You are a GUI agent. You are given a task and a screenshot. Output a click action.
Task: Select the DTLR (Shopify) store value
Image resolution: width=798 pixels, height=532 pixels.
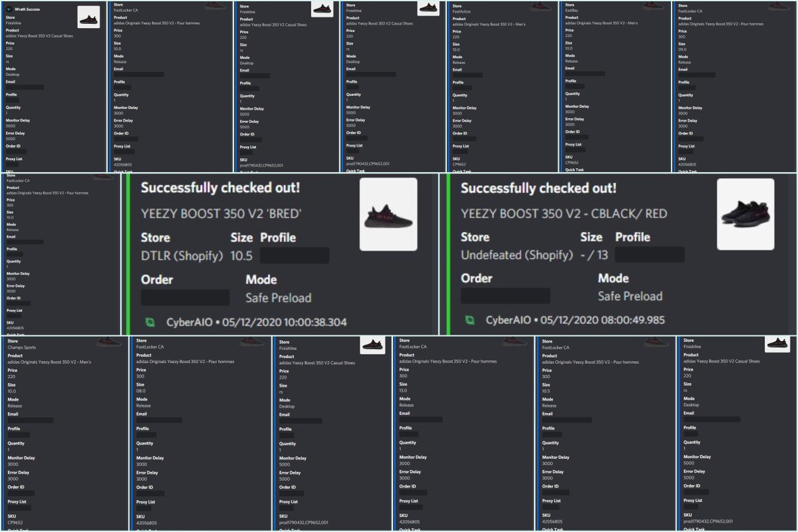[x=182, y=255]
